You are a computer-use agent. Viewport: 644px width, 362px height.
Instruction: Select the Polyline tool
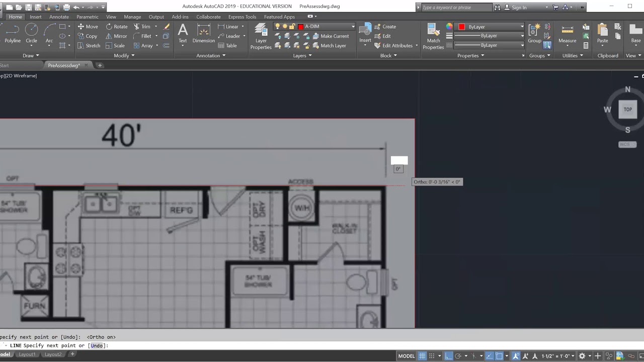[13, 33]
